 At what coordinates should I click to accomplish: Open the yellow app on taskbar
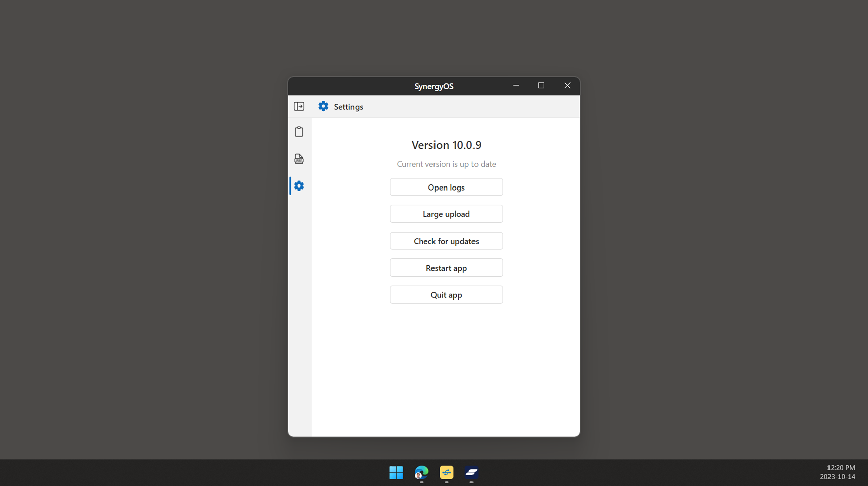point(446,472)
